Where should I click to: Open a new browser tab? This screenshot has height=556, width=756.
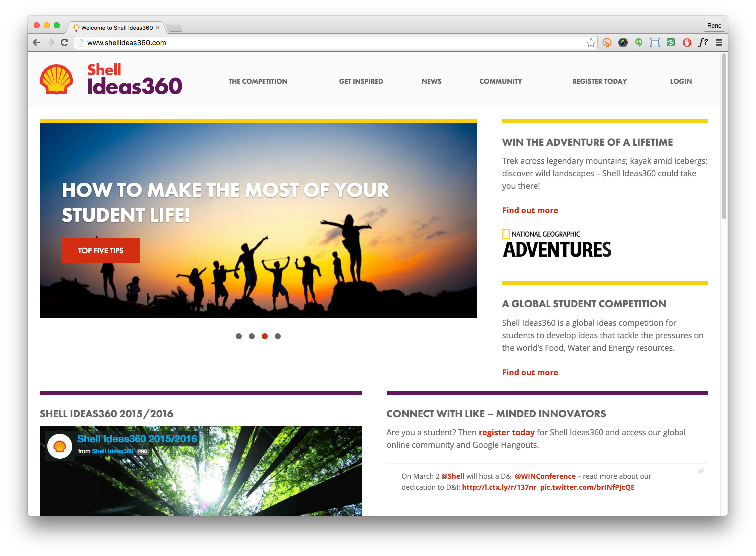click(x=174, y=28)
